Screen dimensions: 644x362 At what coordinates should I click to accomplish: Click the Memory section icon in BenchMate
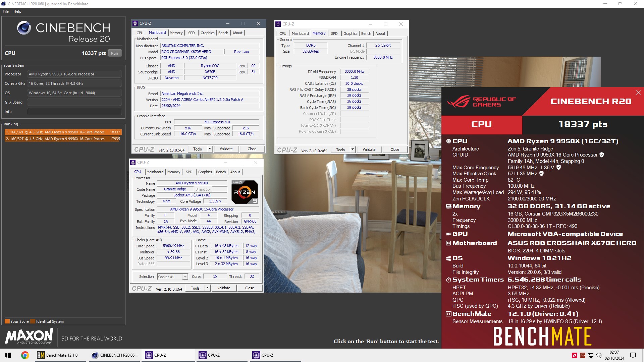click(448, 206)
